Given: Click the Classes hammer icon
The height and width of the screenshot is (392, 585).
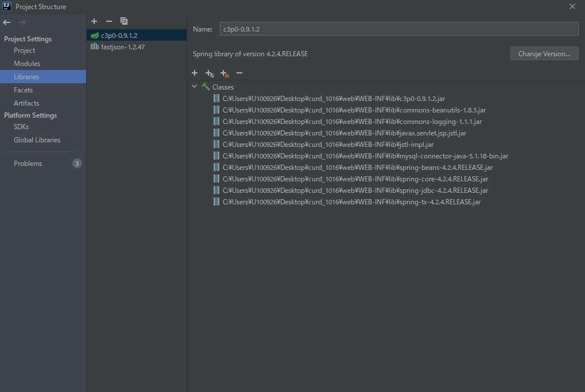Looking at the screenshot, I should click(x=206, y=87).
